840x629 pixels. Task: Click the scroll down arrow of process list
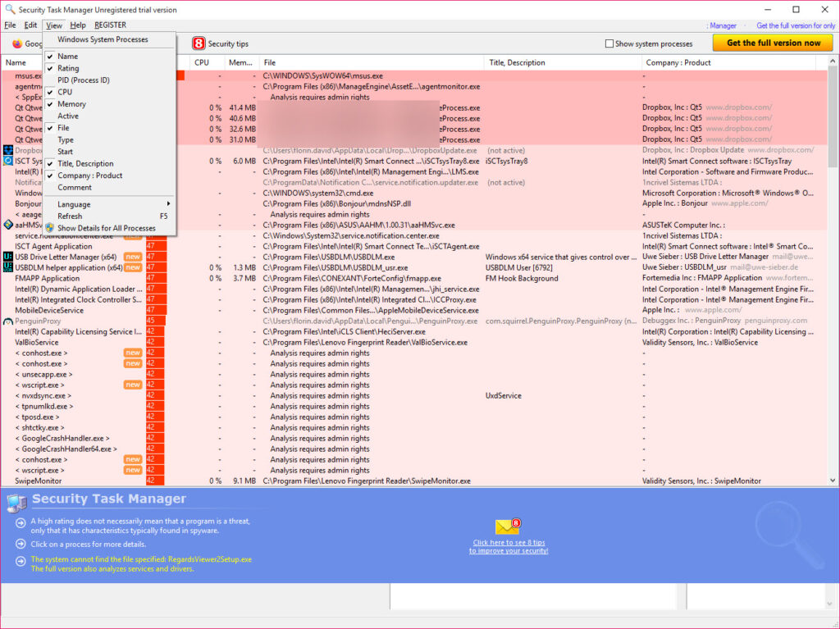click(x=832, y=481)
